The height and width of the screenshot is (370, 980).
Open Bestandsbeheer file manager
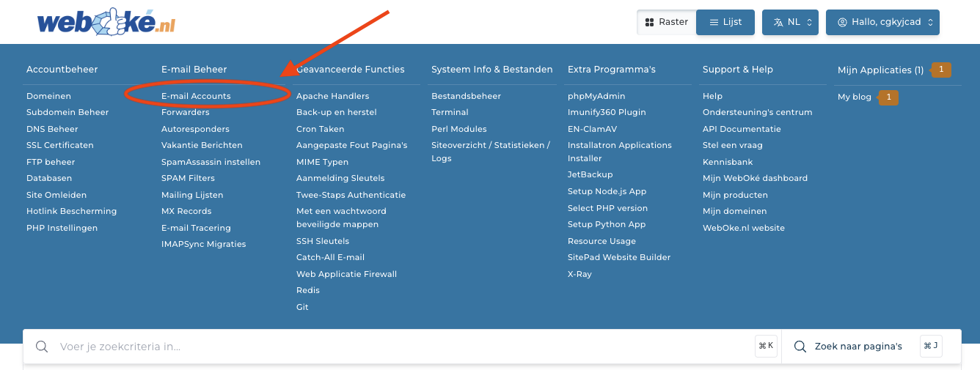[466, 96]
